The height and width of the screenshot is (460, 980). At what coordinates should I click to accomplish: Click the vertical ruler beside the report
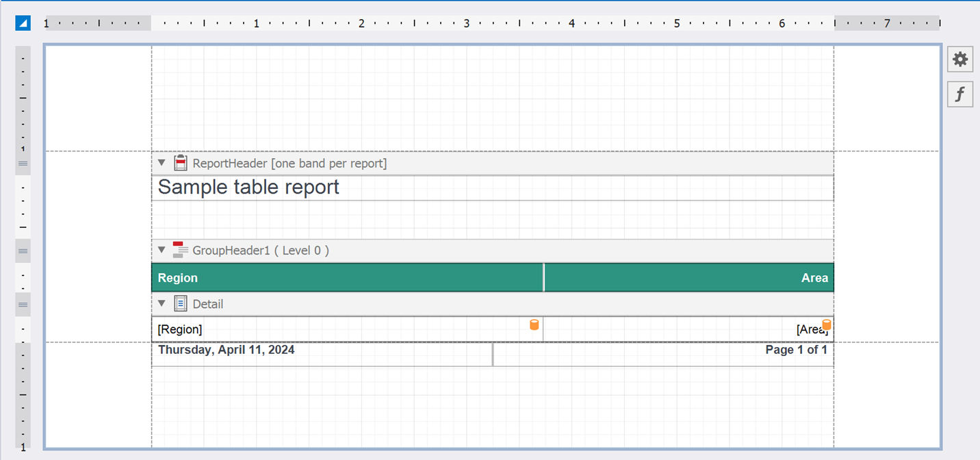click(23, 205)
